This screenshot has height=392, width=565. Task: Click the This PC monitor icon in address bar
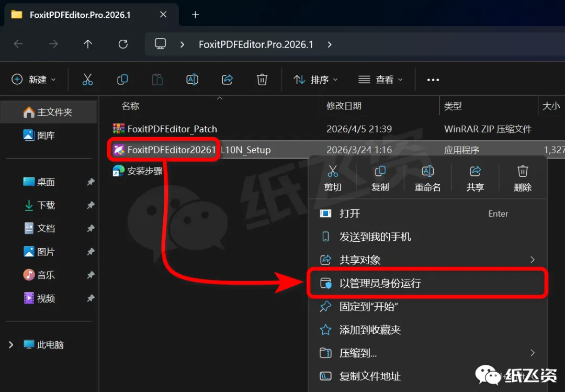[160, 44]
